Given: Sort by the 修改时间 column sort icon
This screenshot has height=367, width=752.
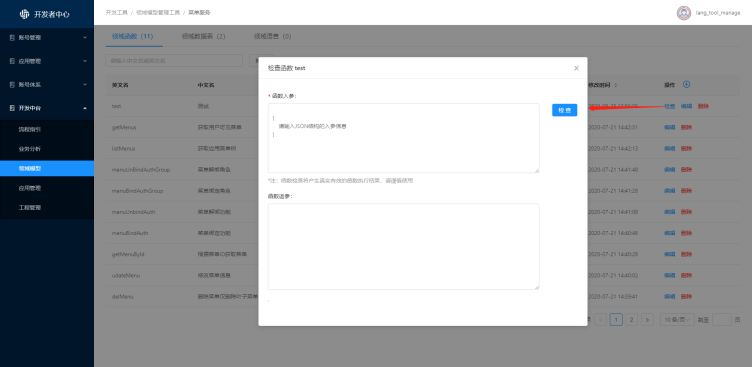Looking at the screenshot, I should [615, 85].
